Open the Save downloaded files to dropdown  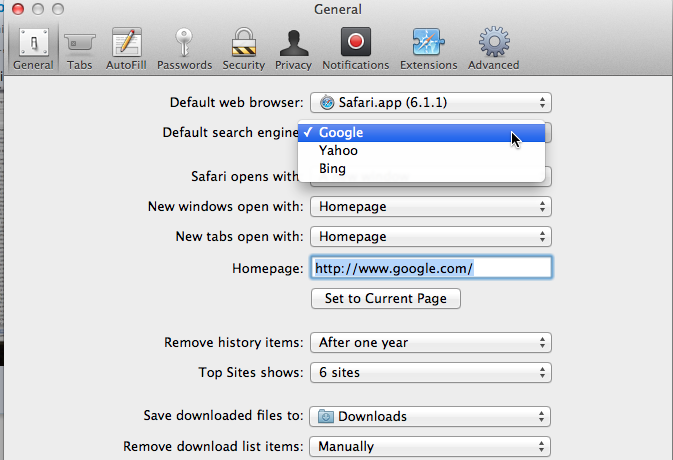(x=430, y=416)
